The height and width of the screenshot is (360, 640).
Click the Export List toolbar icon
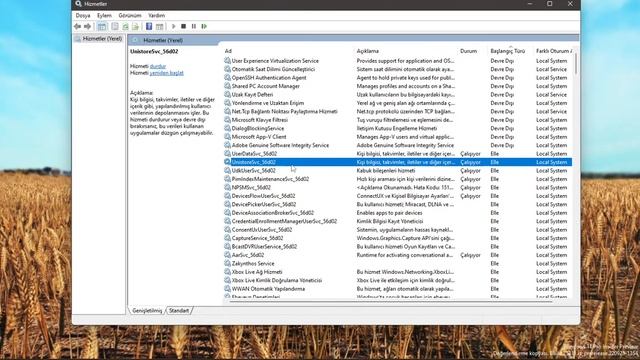[136, 27]
